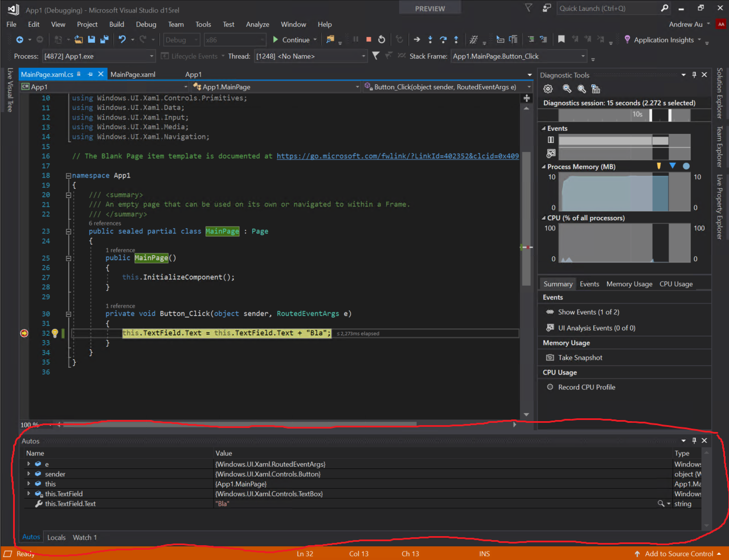This screenshot has width=729, height=560.
Task: Click the thread filter funnel icon
Action: coord(375,56)
